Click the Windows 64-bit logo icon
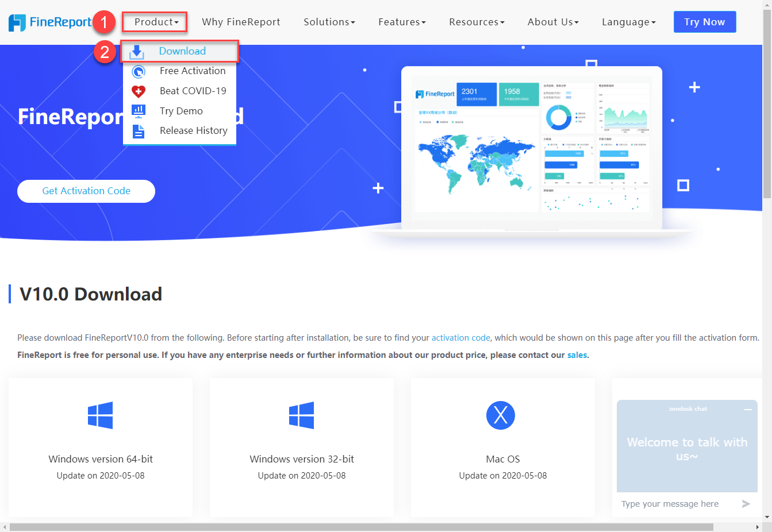Screen dimensions: 772x532 (x=101, y=415)
